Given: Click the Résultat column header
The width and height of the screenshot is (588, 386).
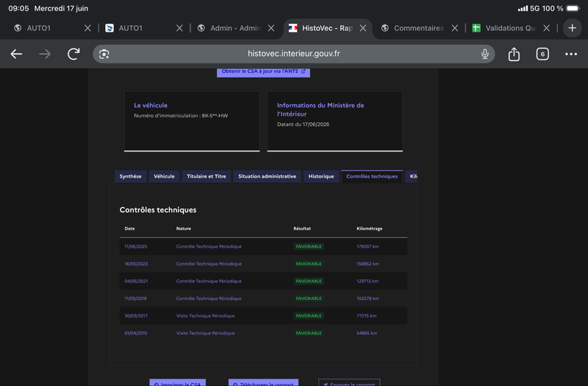Looking at the screenshot, I should click(302, 229).
